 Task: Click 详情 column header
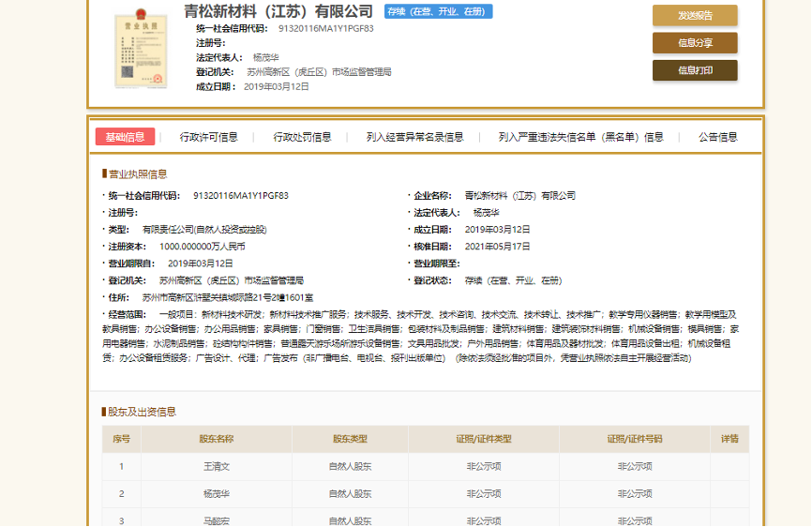pos(729,439)
